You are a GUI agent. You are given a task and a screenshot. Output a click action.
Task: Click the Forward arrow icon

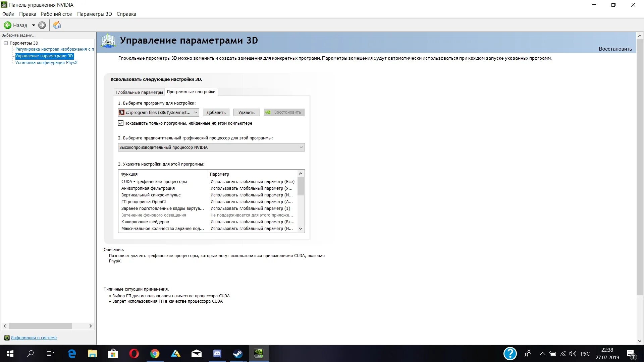point(42,25)
